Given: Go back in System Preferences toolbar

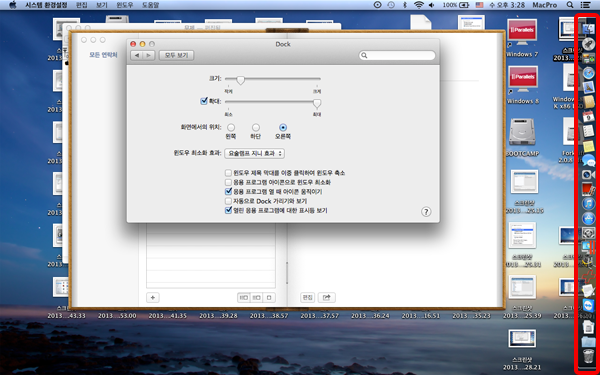Looking at the screenshot, I should [137, 55].
